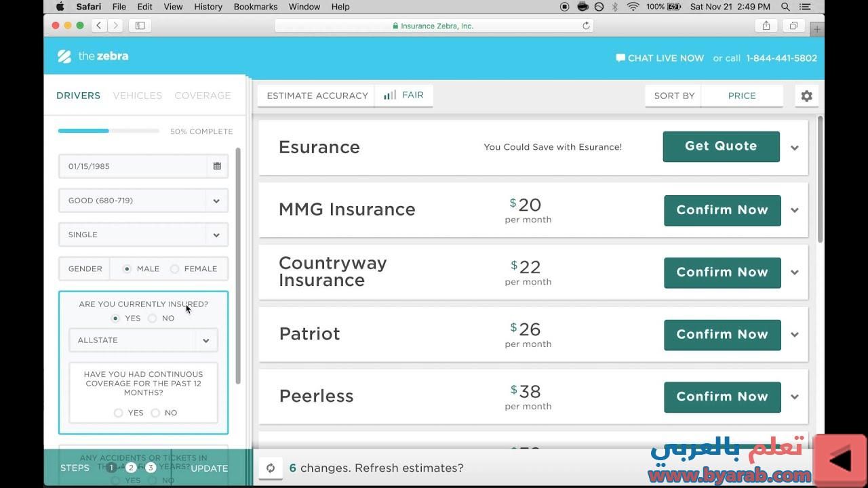868x488 pixels.
Task: Go to step 1 circle
Action: pyautogui.click(x=111, y=468)
